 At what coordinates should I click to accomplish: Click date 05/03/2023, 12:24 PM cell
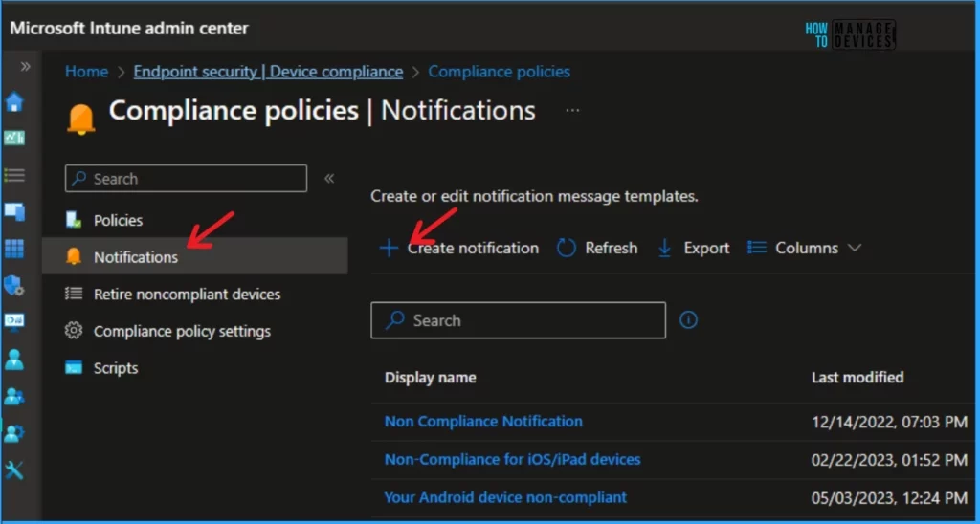pos(889,498)
